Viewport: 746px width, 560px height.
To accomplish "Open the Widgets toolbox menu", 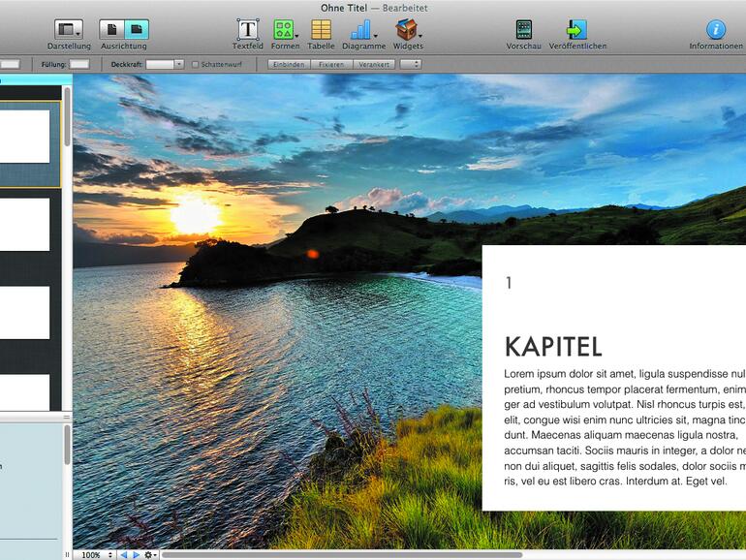I will (408, 29).
